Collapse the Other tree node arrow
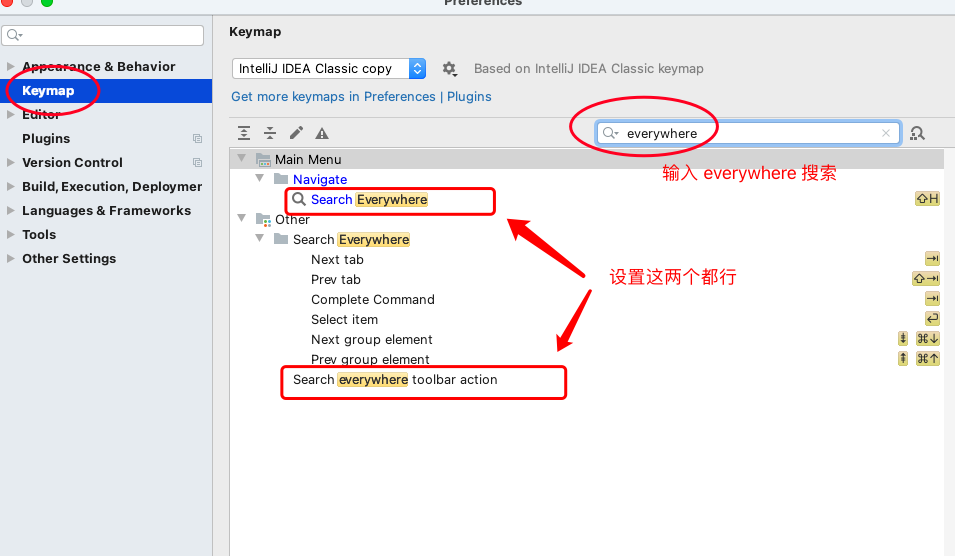The height and width of the screenshot is (556, 955). click(242, 218)
